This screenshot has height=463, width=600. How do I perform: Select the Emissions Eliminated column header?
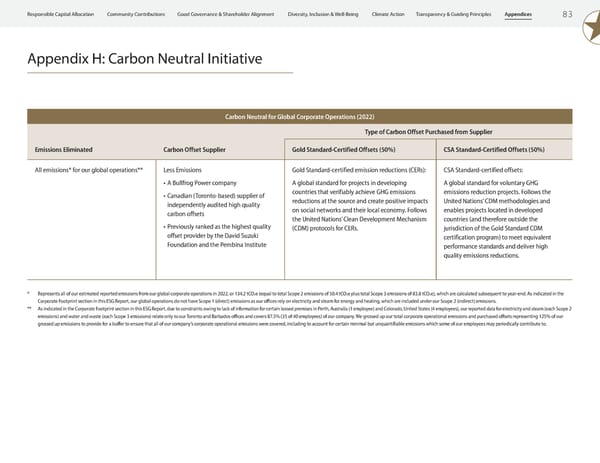(66, 149)
